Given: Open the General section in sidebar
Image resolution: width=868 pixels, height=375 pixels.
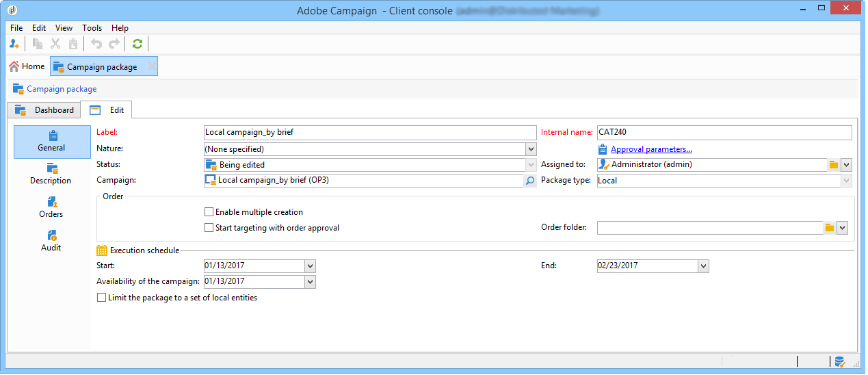Looking at the screenshot, I should [x=52, y=142].
